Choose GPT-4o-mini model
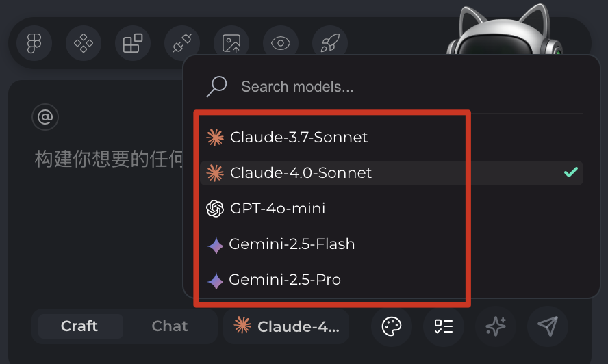Screen dimensions: 608x364 coord(277,209)
